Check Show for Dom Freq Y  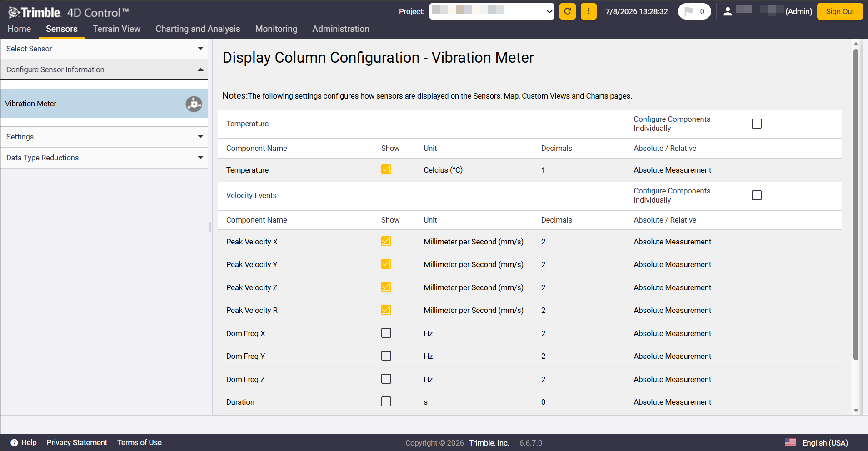pyautogui.click(x=386, y=356)
